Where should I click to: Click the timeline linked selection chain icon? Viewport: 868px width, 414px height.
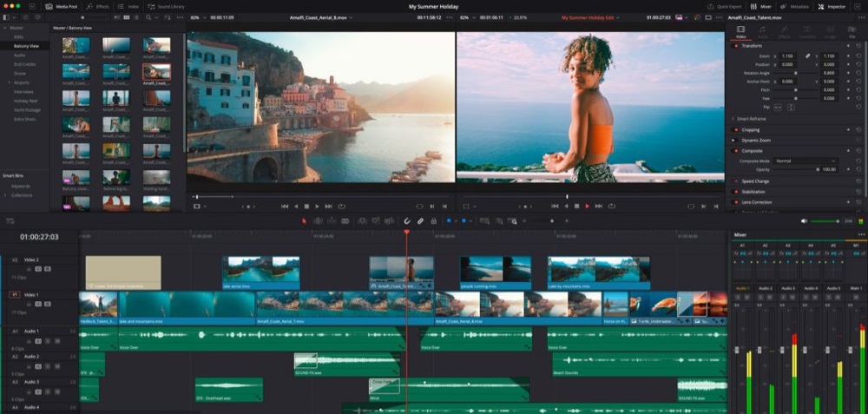point(420,221)
